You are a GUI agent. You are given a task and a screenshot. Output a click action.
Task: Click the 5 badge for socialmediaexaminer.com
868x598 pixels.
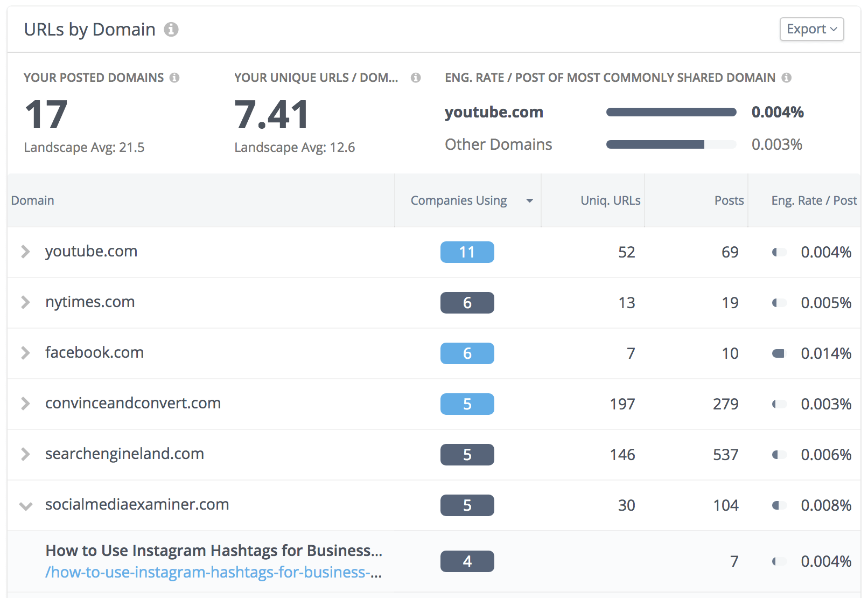pos(467,505)
